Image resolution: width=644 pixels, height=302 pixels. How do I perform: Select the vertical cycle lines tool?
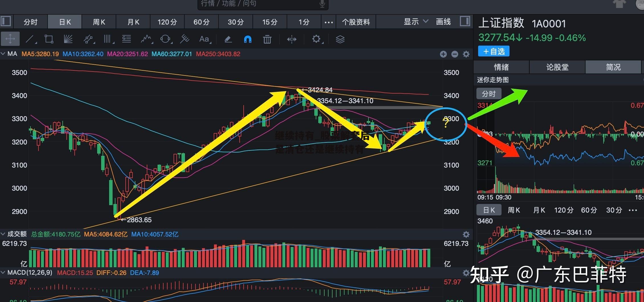click(108, 39)
